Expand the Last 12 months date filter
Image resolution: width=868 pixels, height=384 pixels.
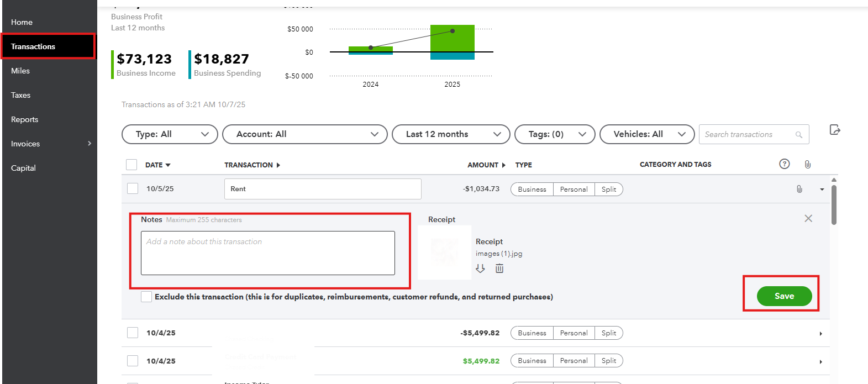pos(450,134)
